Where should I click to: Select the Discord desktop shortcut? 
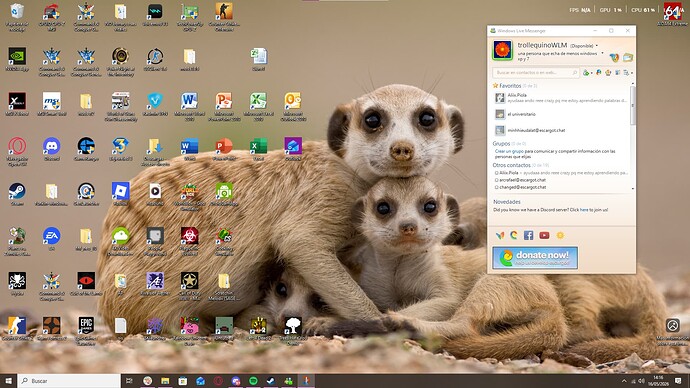51,149
